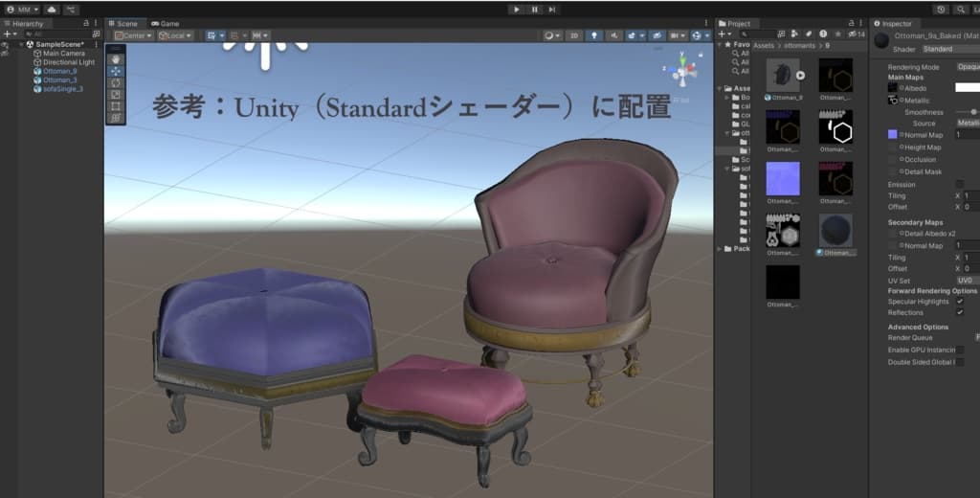Screen dimensions: 980x498
Task: Open the Local handle rotation dropdown
Action: coord(175,35)
